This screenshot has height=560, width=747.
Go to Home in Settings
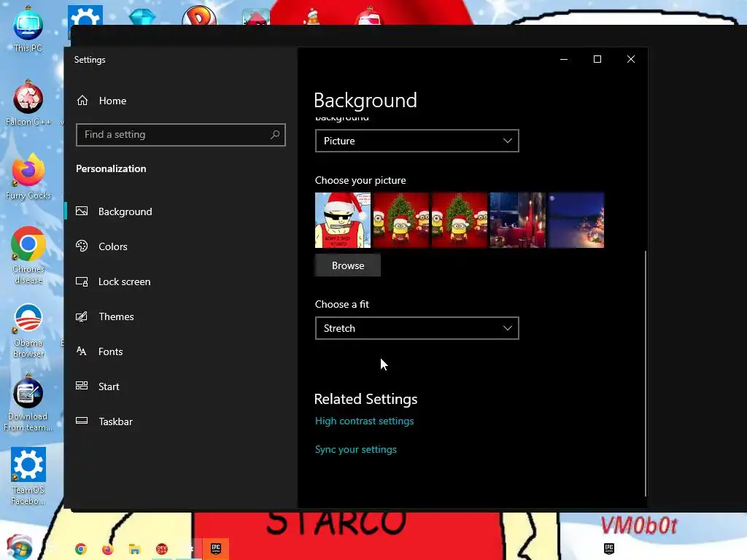112,101
